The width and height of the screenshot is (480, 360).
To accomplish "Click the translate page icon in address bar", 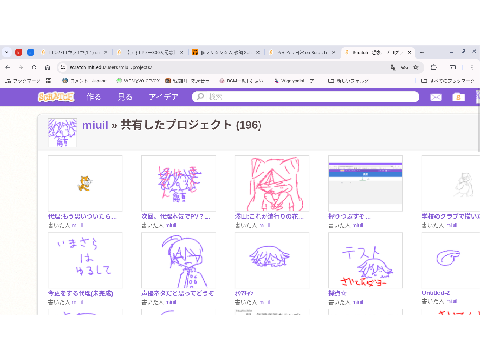I will 393,67.
